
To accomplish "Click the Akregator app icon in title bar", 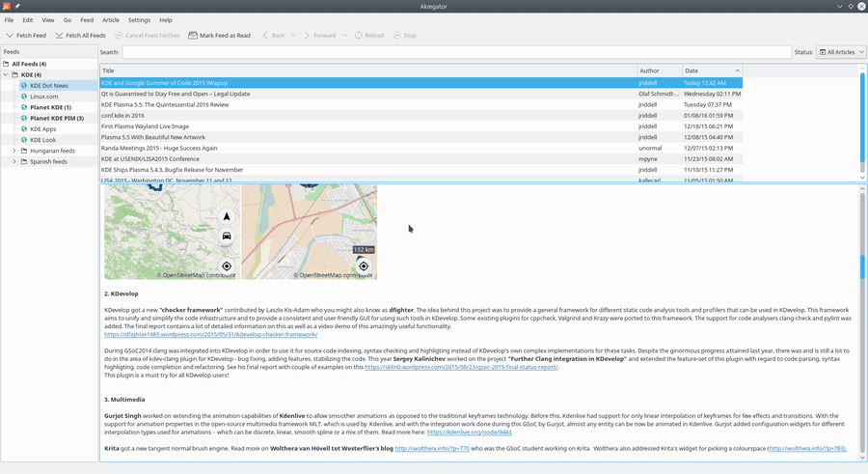I will click(x=7, y=6).
